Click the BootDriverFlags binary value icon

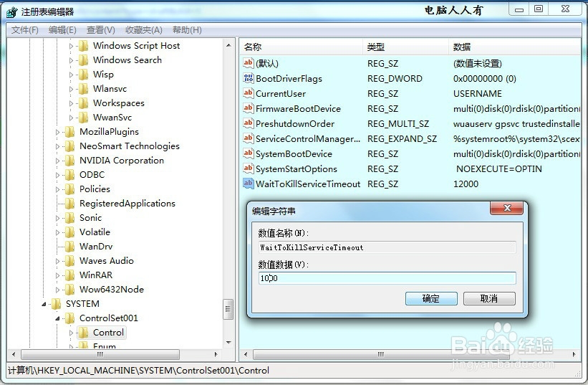click(x=249, y=78)
